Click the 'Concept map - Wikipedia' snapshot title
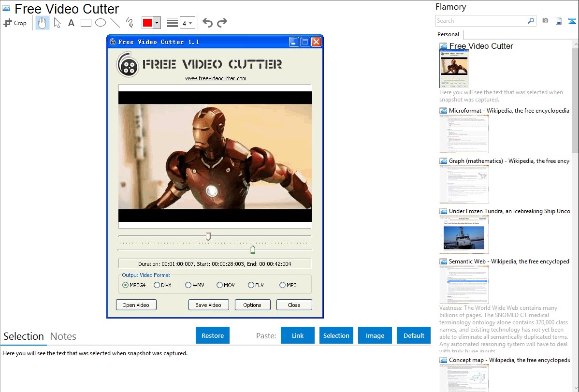This screenshot has width=579, height=392. tap(509, 360)
